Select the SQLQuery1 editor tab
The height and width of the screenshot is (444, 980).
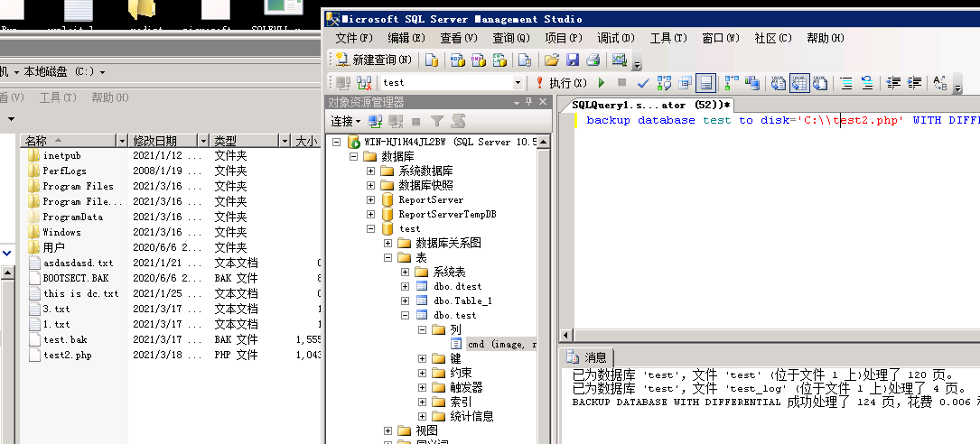[651, 105]
